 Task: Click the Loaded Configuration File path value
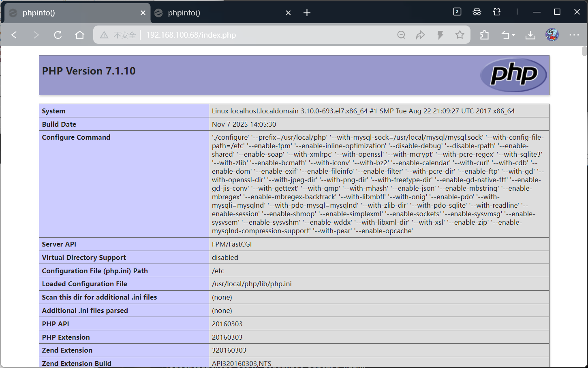coord(252,284)
